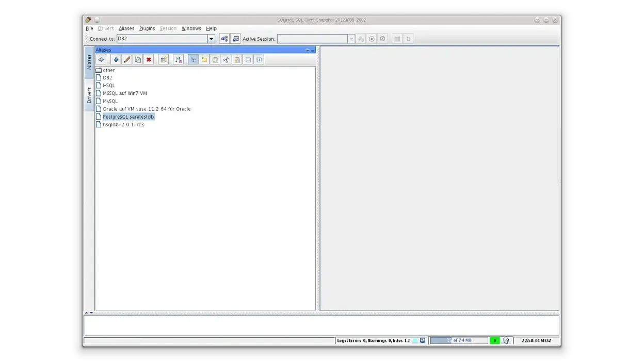Copy the selected alias
Image resolution: width=644 pixels, height=362 pixels.
[138, 59]
